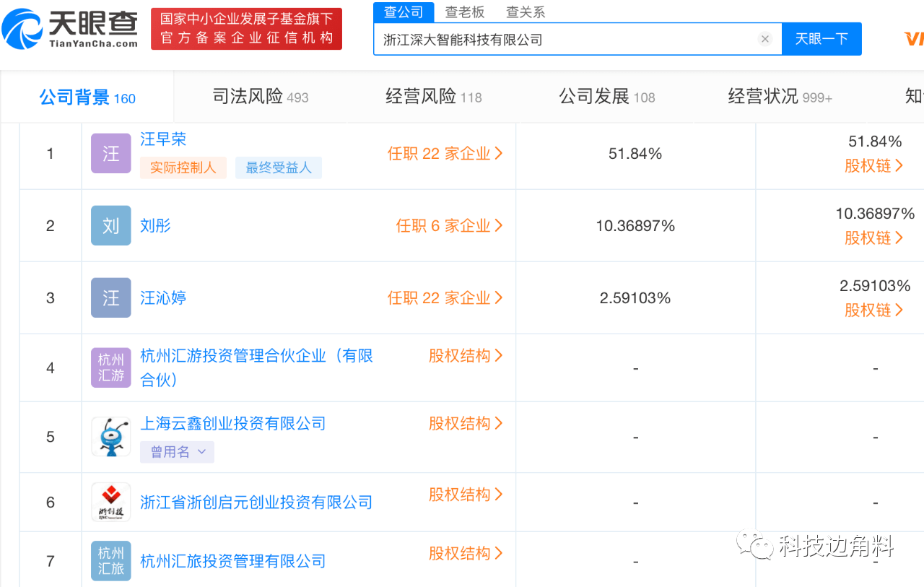Click 浙江省浙创启元 red logo icon
The width and height of the screenshot is (924, 587).
110,502
